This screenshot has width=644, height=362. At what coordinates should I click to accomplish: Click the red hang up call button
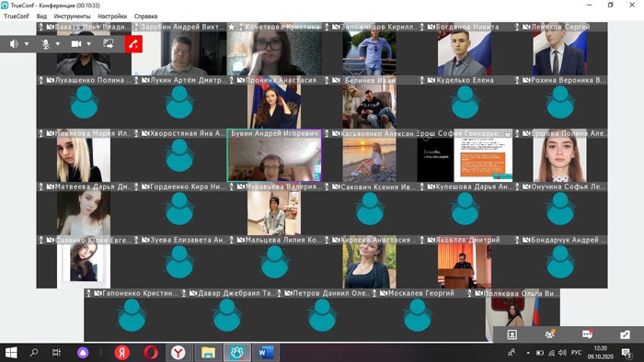pos(133,44)
